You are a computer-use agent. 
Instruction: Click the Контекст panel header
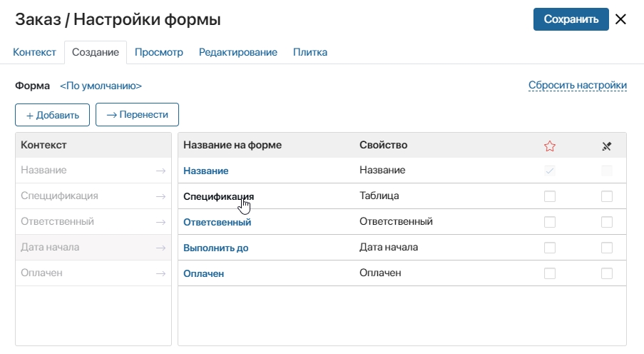[x=93, y=145]
